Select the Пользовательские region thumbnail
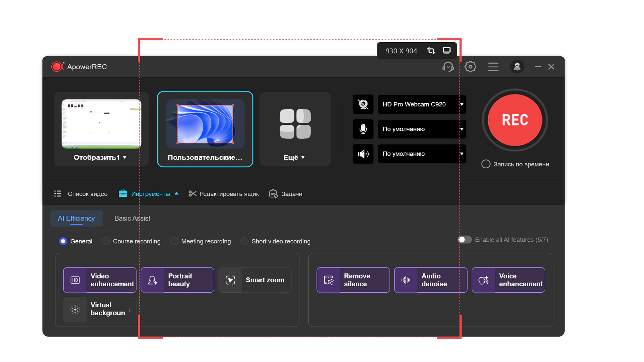The width and height of the screenshot is (644, 362). coord(205,124)
